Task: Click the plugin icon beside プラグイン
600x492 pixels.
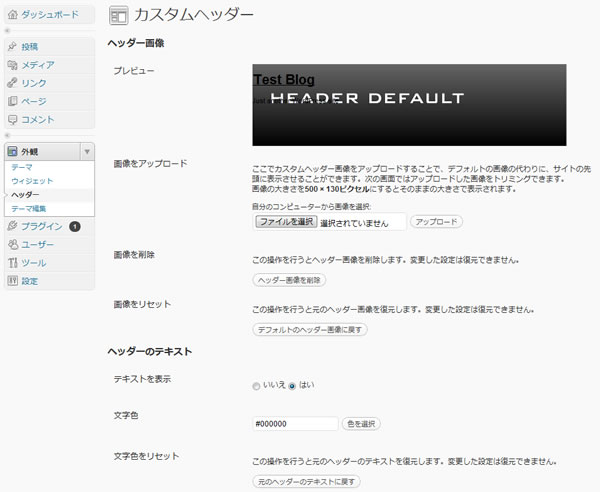Action: click(x=12, y=226)
